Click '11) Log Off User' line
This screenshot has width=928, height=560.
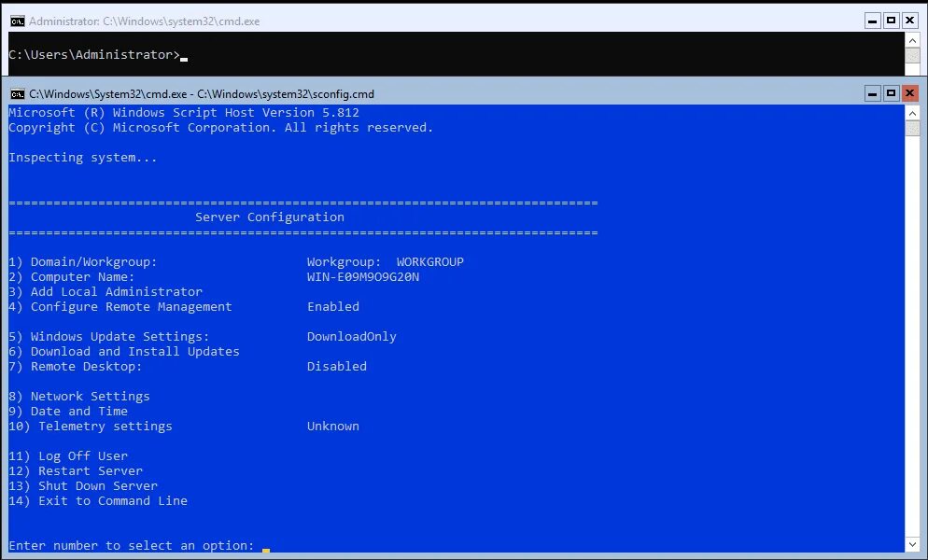point(68,455)
